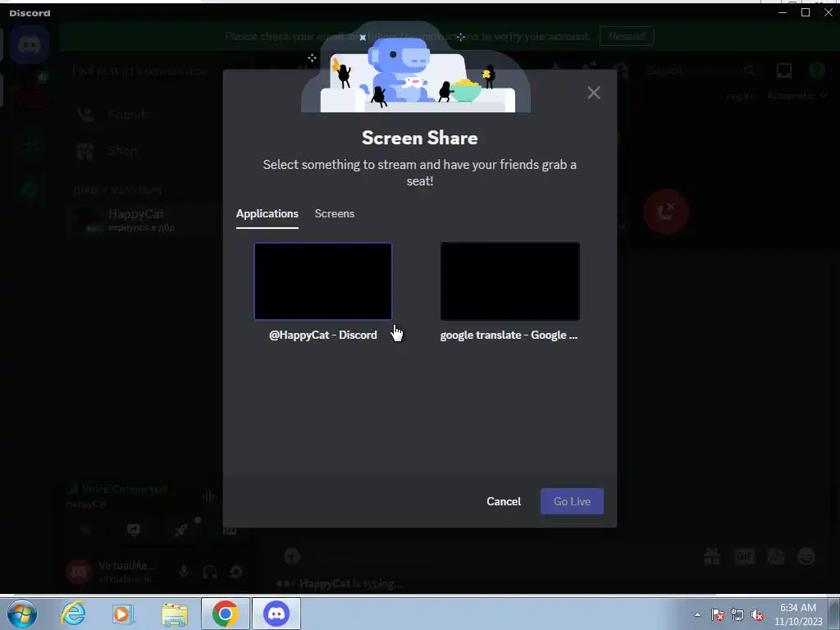This screenshot has width=840, height=630.
Task: Open the Help icon
Action: [817, 71]
